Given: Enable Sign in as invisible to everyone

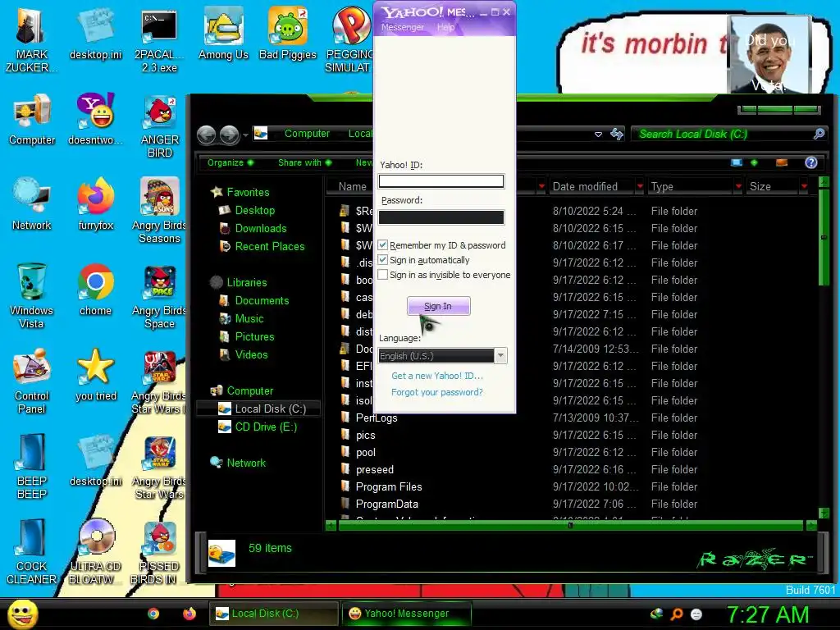Looking at the screenshot, I should (382, 275).
